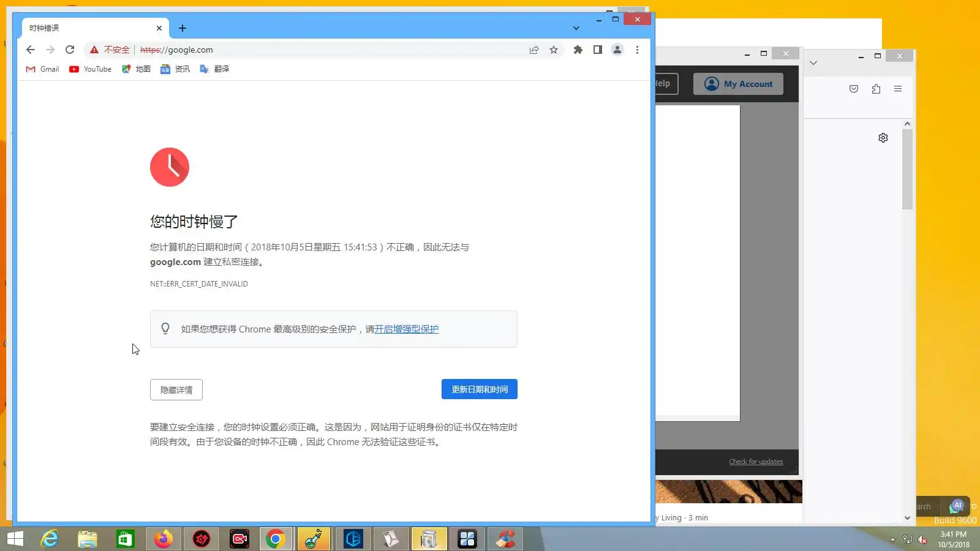Launch Internet Explorer from the taskbar
The height and width of the screenshot is (551, 980).
[x=50, y=539]
